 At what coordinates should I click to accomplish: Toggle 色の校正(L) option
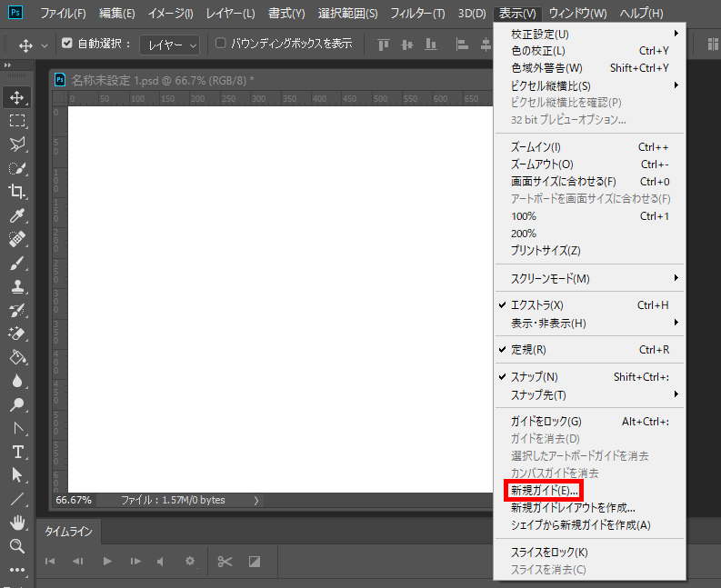tap(589, 51)
